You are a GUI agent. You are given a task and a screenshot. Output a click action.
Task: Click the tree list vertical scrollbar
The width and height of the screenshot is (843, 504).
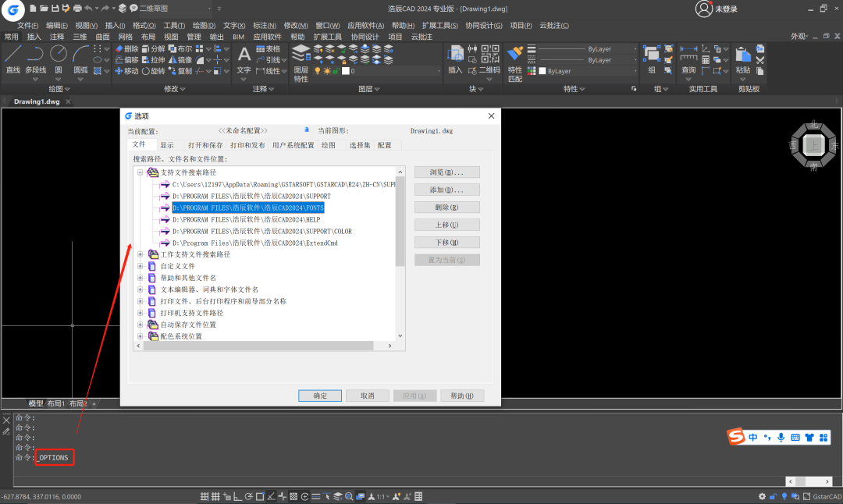click(400, 221)
